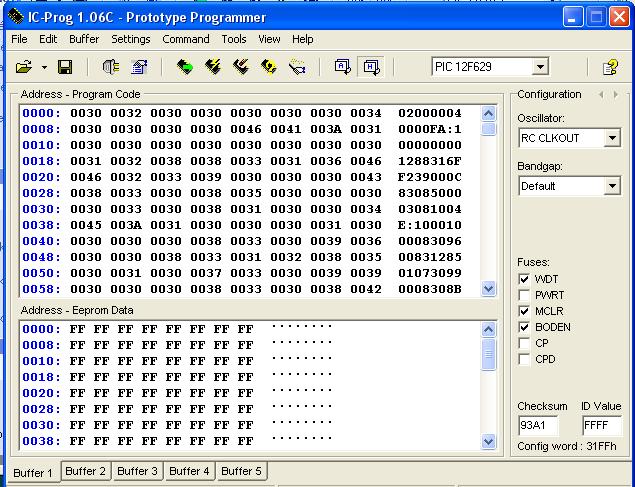This screenshot has height=487, width=635.
Task: Expand the Oscillator RC CLKOUT dropdown
Action: point(612,138)
